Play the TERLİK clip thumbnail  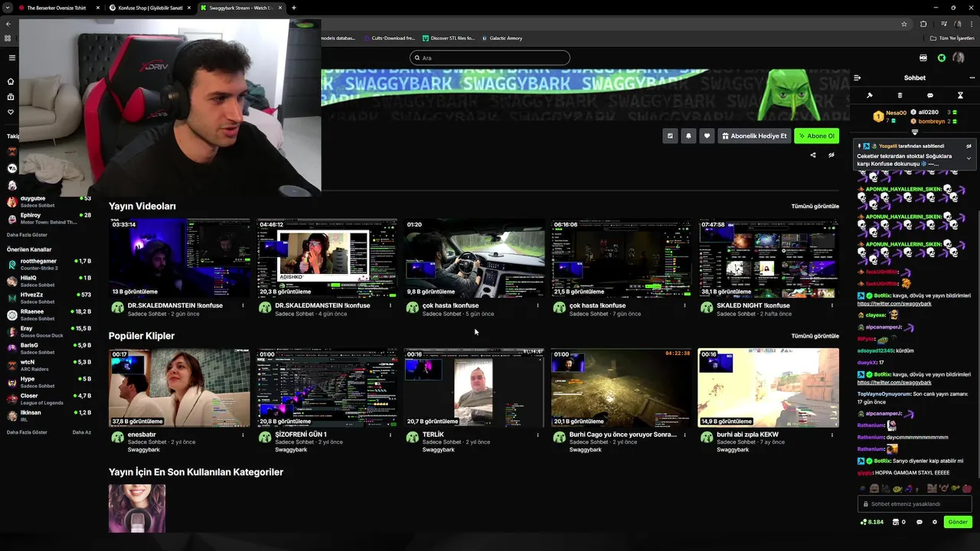click(x=474, y=387)
